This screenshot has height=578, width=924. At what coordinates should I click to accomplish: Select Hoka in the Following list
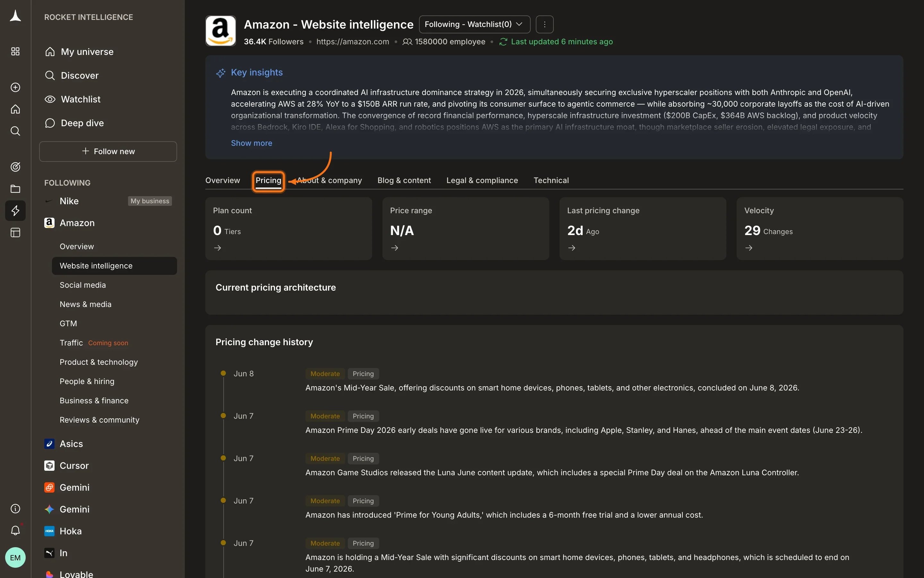coord(71,531)
